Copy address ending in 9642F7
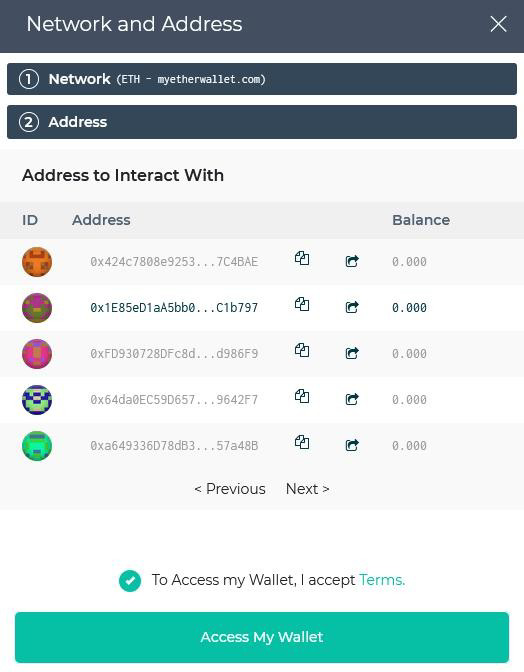The height and width of the screenshot is (672, 524). (x=302, y=396)
